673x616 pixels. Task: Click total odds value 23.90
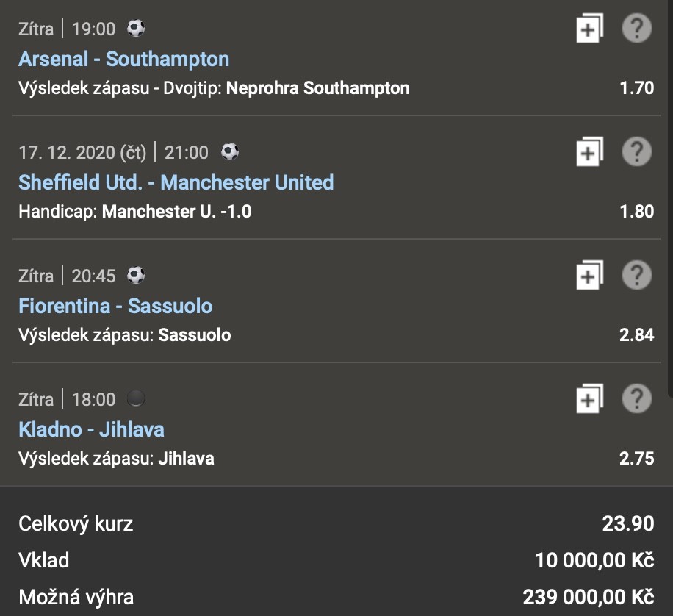627,523
